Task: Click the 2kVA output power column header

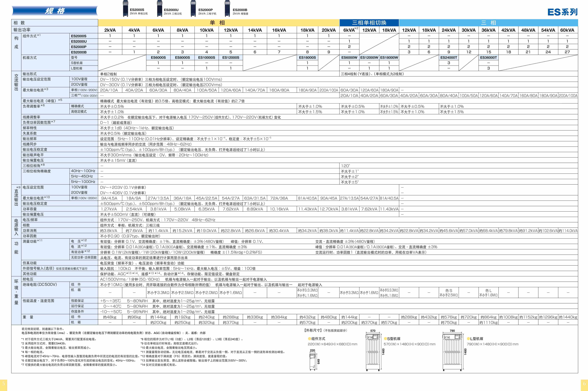Action: pos(110,30)
